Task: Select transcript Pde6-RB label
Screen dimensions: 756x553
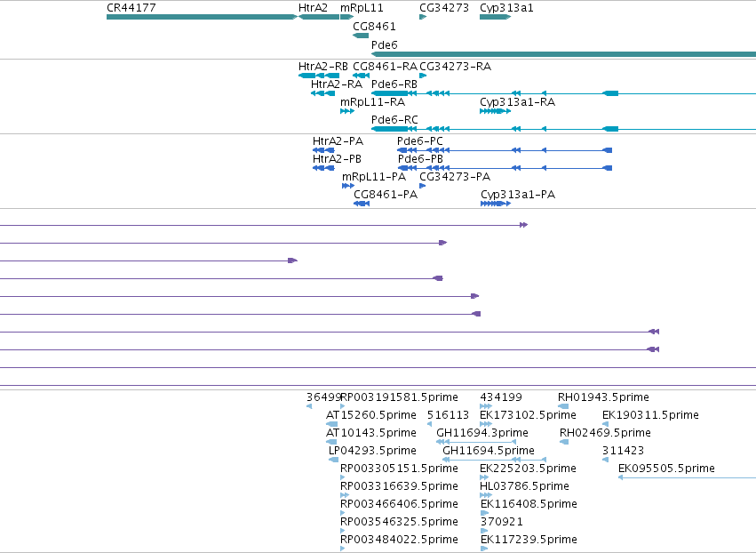Action: coord(394,84)
